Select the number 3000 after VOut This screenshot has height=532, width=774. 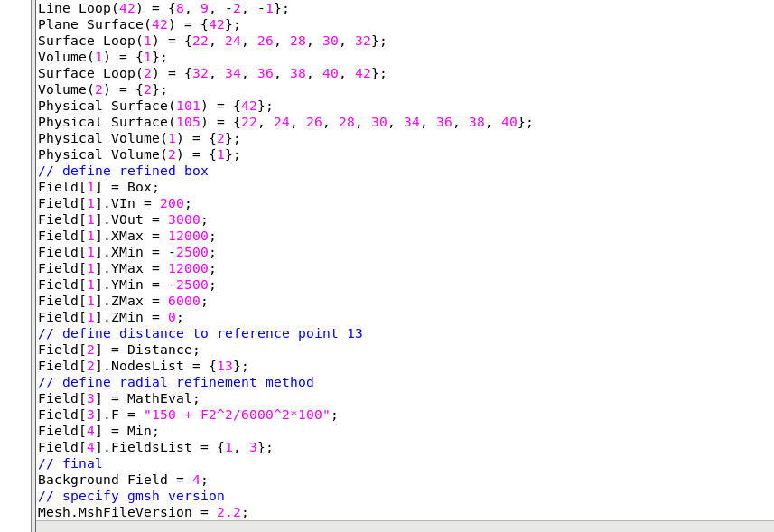183,219
